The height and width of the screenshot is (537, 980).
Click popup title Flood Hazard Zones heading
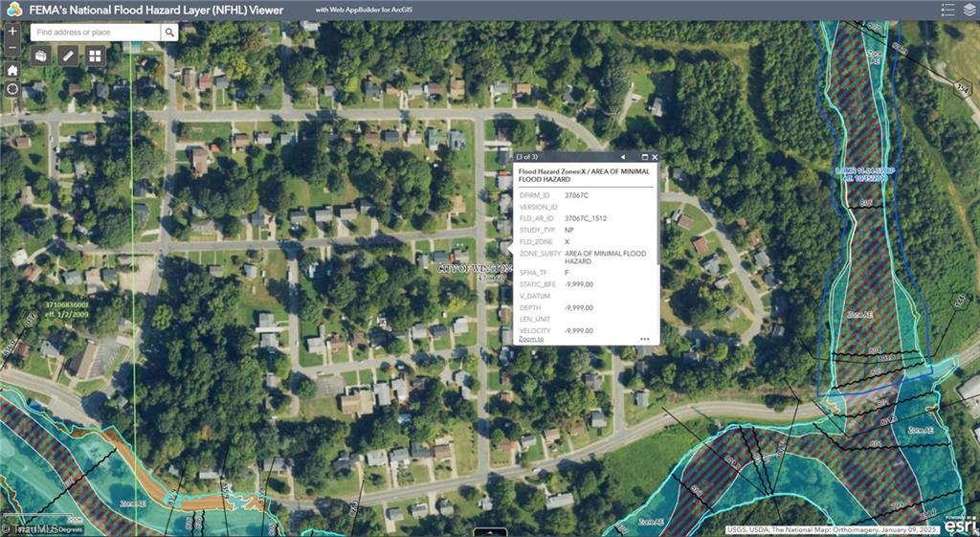[x=584, y=175]
